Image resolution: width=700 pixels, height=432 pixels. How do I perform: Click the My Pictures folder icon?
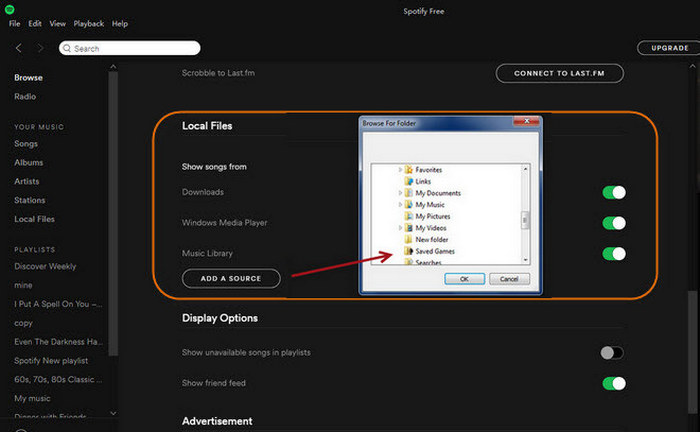point(408,216)
